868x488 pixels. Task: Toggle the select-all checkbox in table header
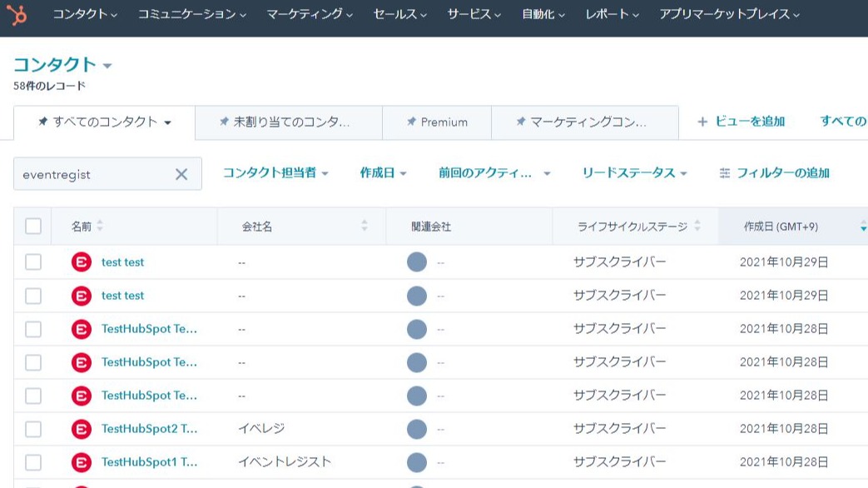tap(33, 227)
